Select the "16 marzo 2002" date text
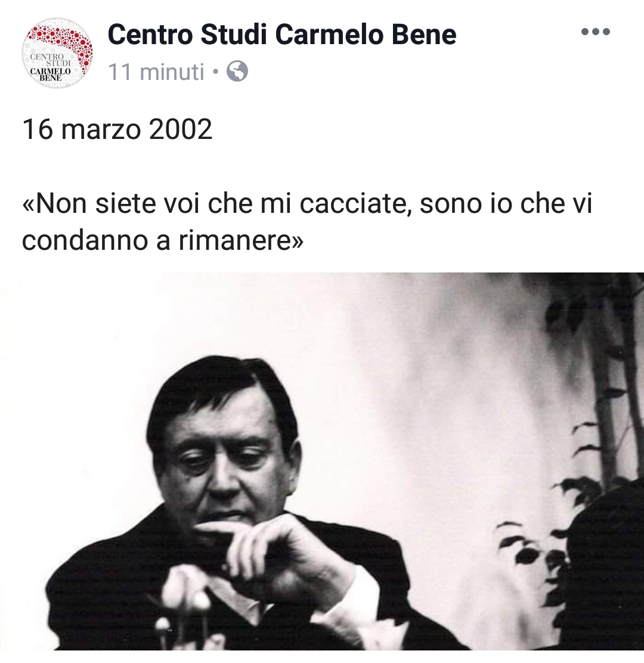 click(x=117, y=129)
